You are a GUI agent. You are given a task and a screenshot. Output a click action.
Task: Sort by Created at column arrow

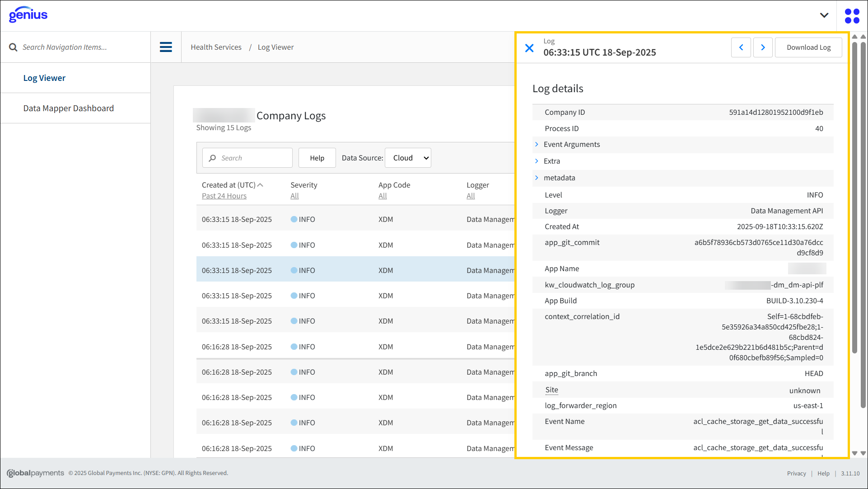tap(260, 185)
